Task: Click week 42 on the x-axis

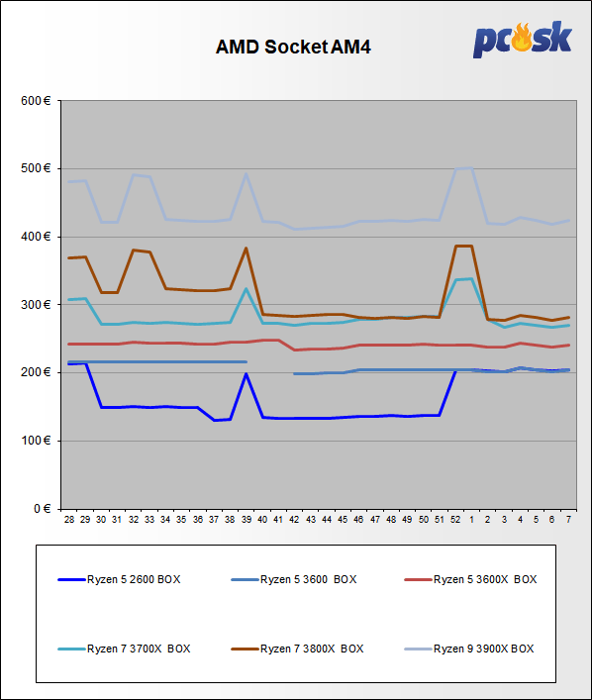Action: [294, 520]
